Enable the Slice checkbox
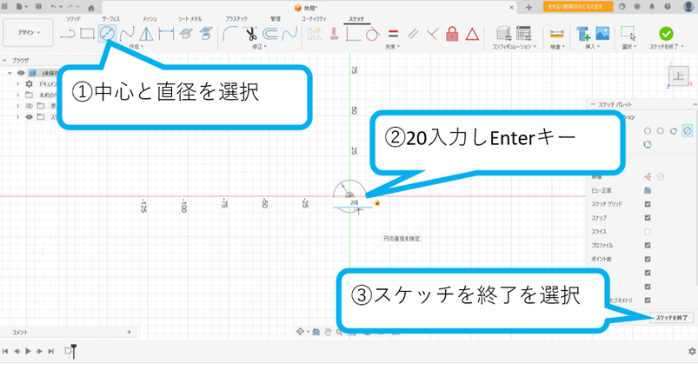 (647, 232)
